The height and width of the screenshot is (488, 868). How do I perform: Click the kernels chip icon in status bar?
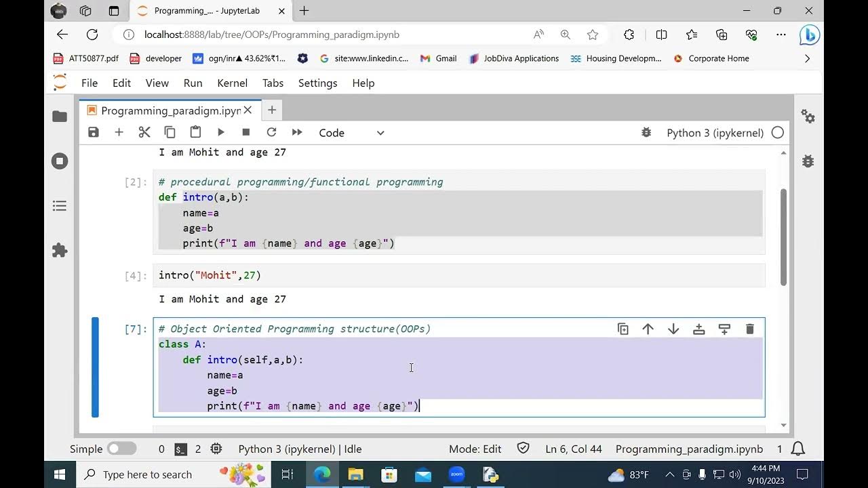216,449
